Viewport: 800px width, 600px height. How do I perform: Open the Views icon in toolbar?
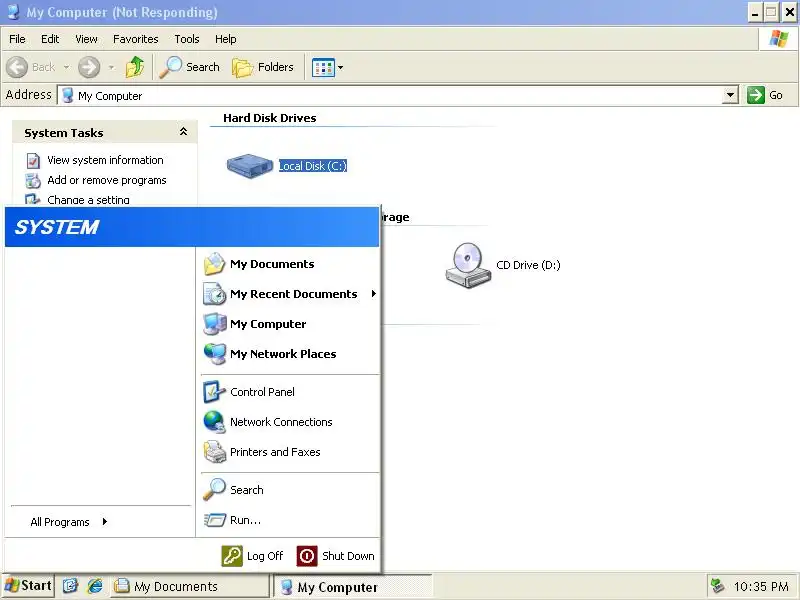[x=323, y=67]
